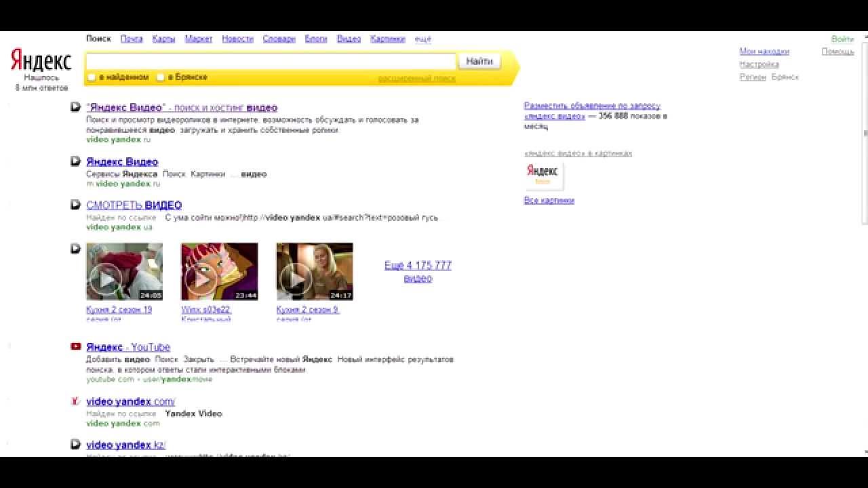Open the Картинки tab

388,39
